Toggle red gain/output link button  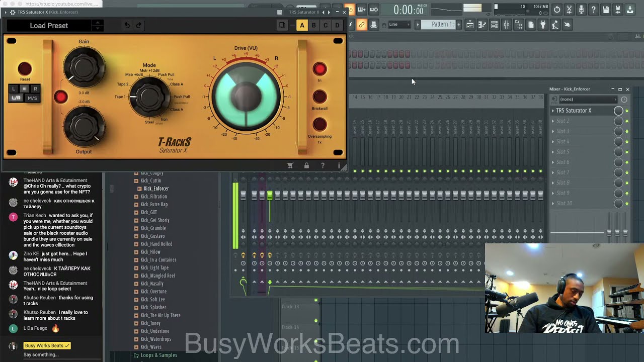(x=61, y=97)
